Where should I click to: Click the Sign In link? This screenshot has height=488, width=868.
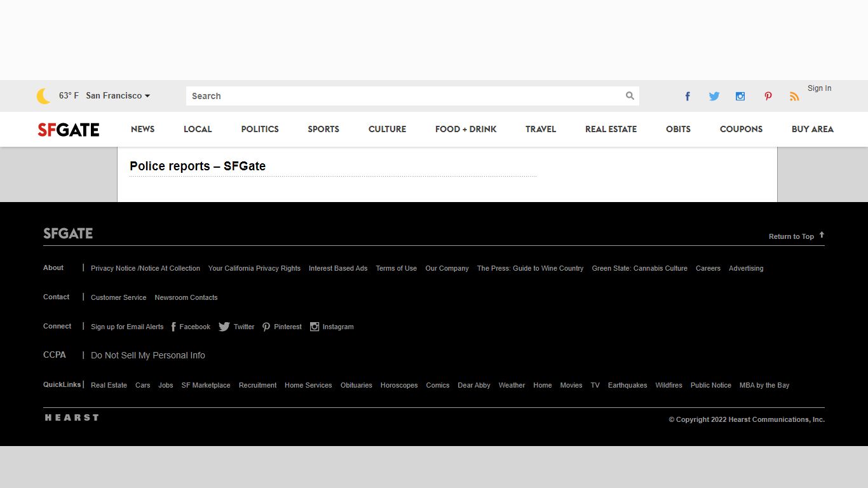coord(819,88)
